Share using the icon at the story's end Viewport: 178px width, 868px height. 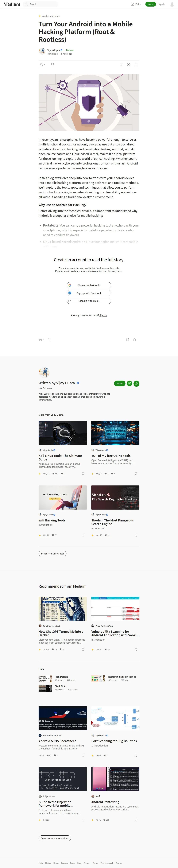(134, 340)
